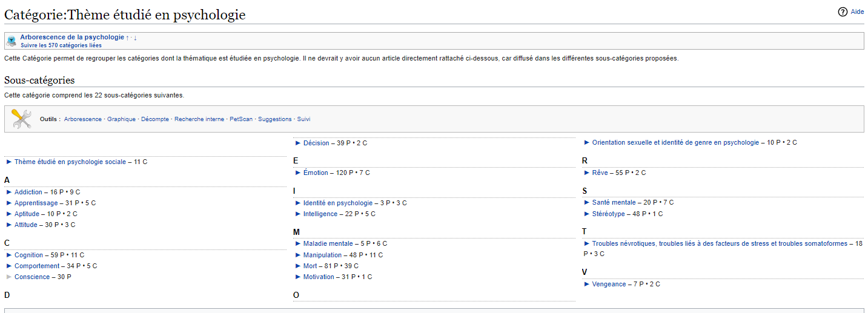The width and height of the screenshot is (868, 313).
Task: Open the Vengeance category link
Action: [609, 284]
